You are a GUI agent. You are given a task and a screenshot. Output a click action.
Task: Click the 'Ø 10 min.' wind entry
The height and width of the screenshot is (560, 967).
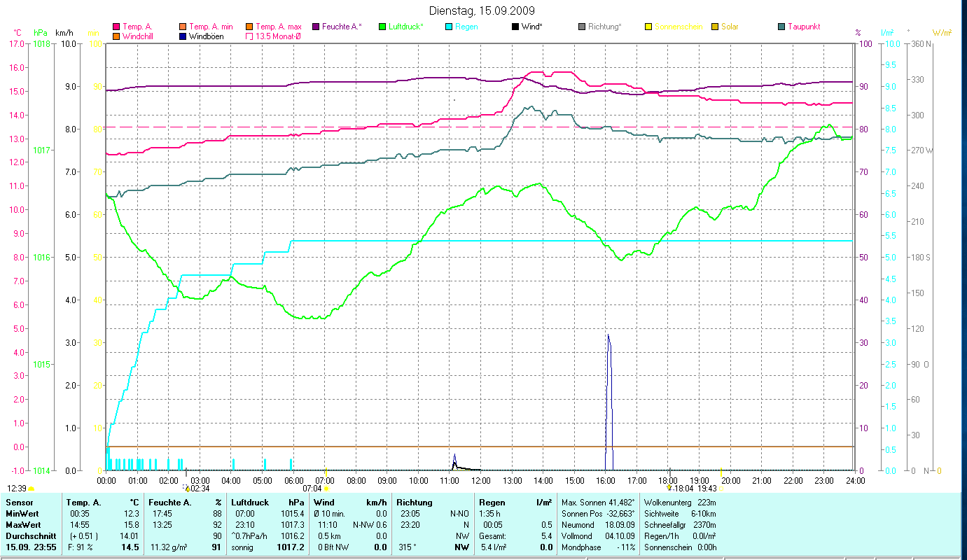pos(330,514)
